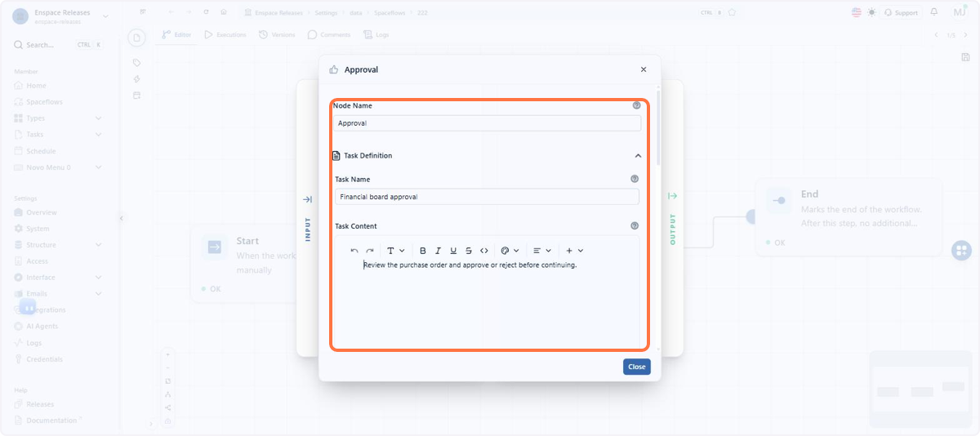Screen dimensions: 980x436
Task: Open the notifications bell
Action: 934,12
